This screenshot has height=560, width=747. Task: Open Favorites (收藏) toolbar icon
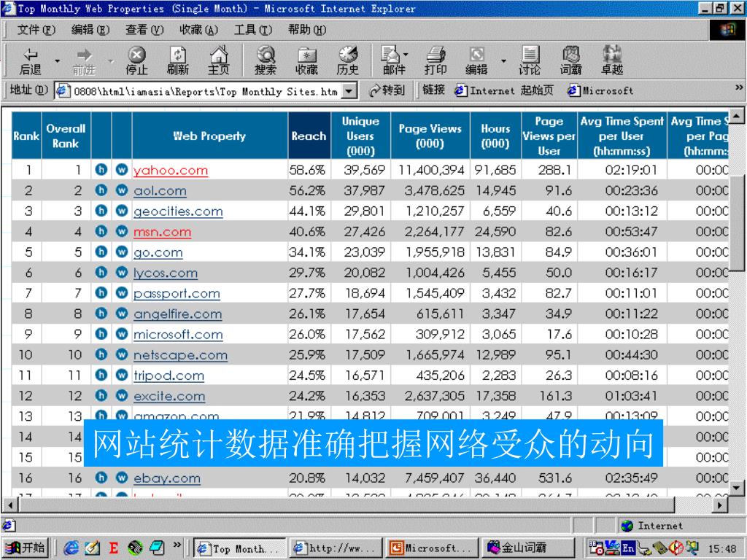pyautogui.click(x=306, y=61)
